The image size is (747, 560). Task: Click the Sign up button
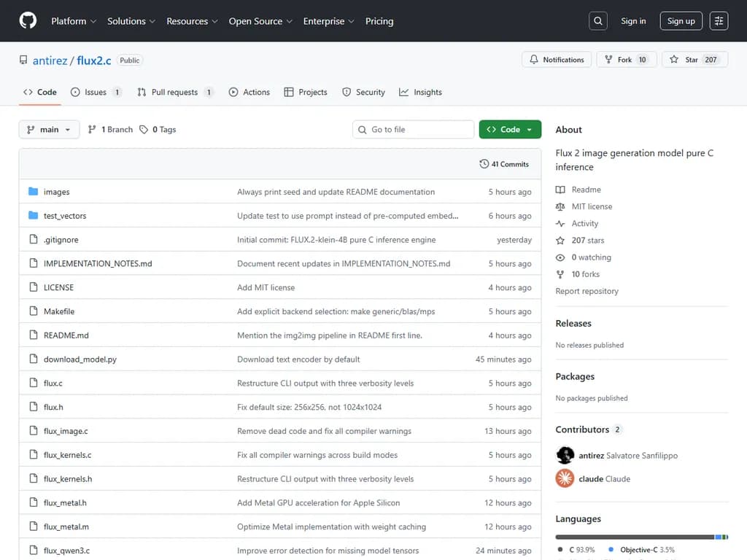click(x=681, y=21)
